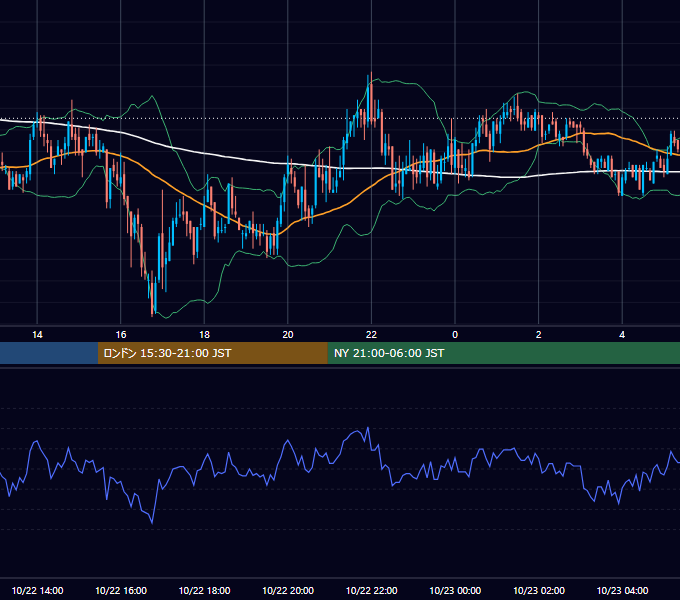Screen dimensions: 680x600
Task: Click the 0 hour label on the axis
Action: (455, 335)
